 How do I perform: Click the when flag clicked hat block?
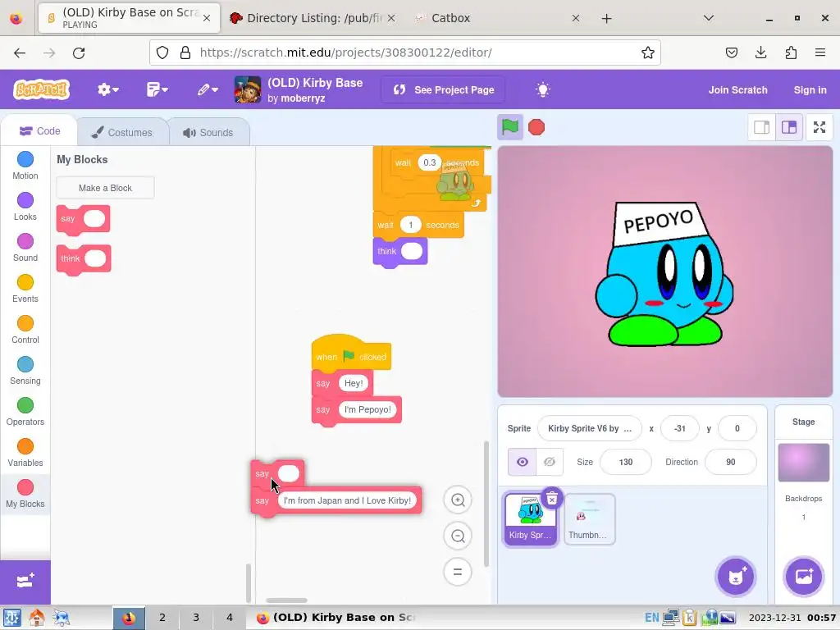(351, 354)
